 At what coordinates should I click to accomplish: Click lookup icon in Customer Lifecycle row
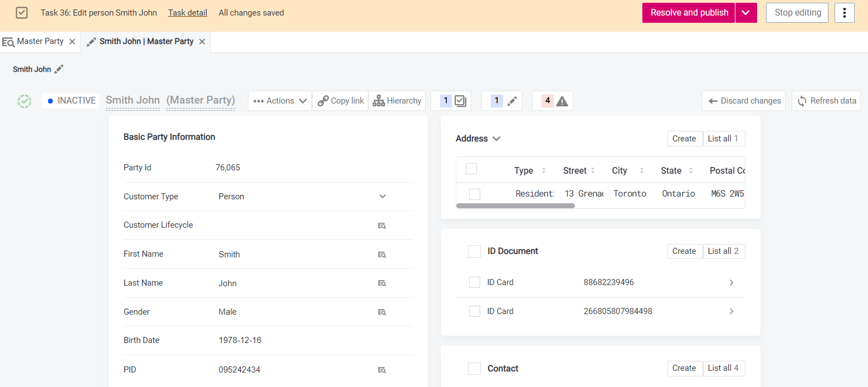click(382, 226)
